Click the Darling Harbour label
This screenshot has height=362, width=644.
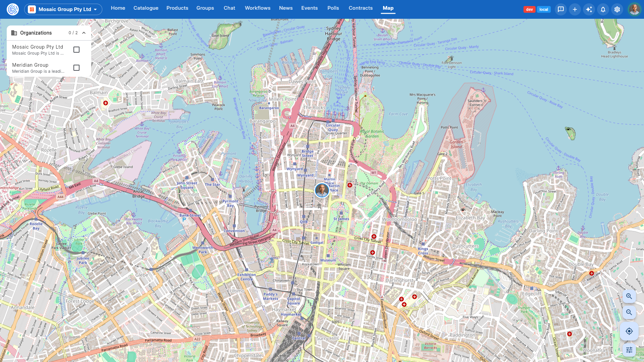[x=246, y=179]
